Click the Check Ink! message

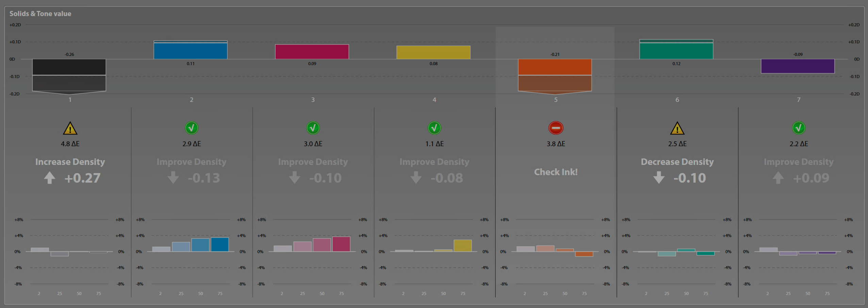point(556,172)
